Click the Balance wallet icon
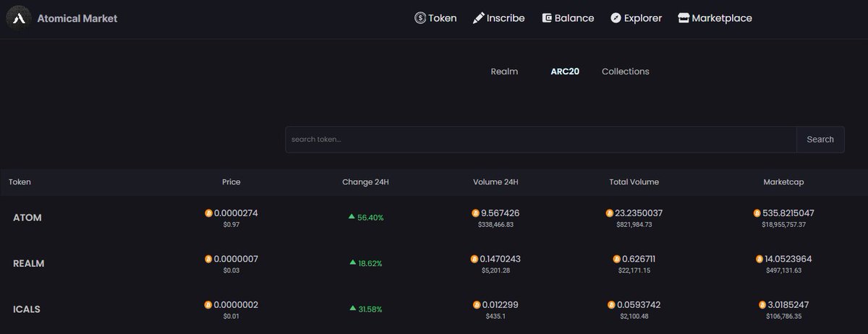Image resolution: width=868 pixels, height=334 pixels. pos(547,18)
